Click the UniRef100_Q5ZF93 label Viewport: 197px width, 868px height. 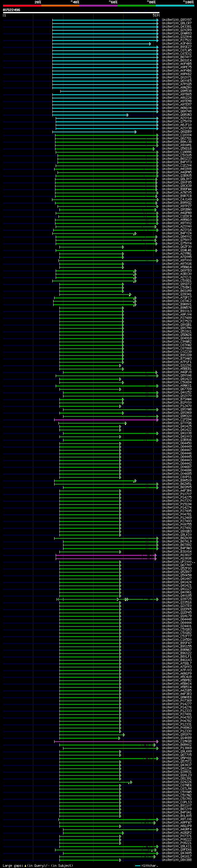tap(176, 569)
